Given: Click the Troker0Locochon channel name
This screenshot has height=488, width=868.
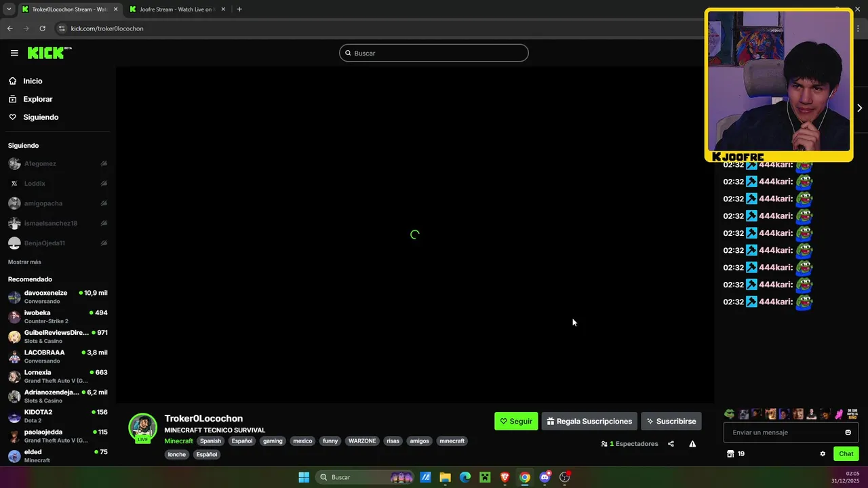Looking at the screenshot, I should [203, 418].
